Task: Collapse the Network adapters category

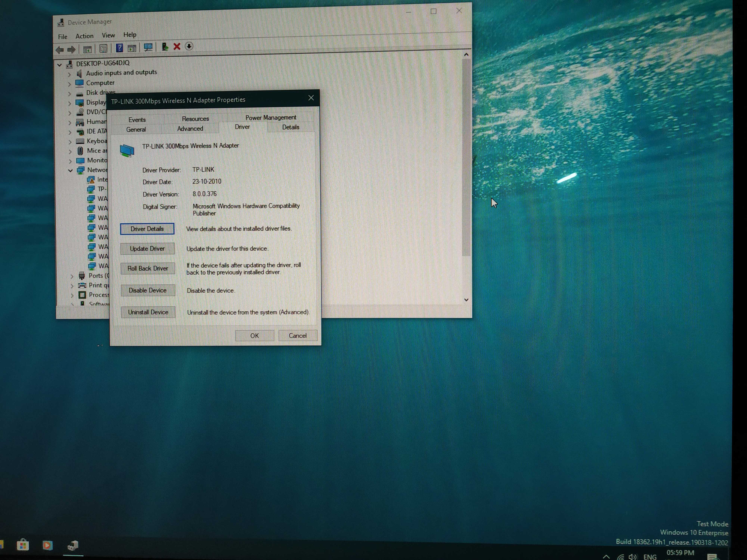Action: (70, 170)
